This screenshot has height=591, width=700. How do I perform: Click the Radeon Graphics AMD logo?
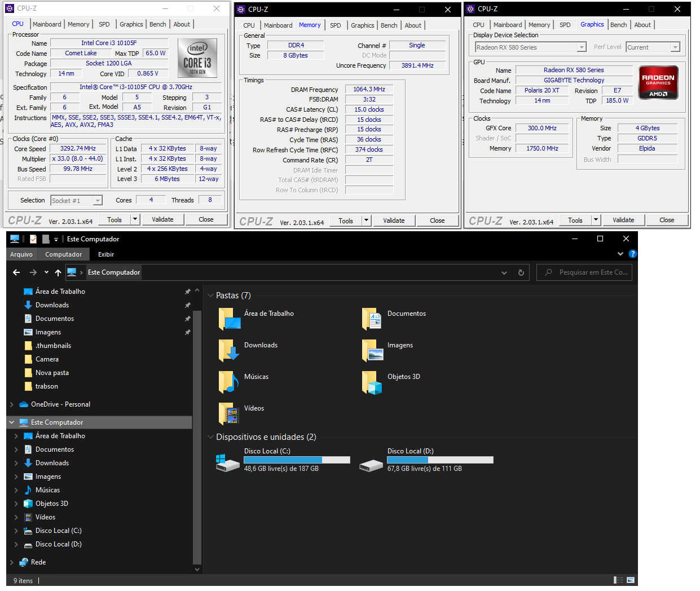[658, 82]
